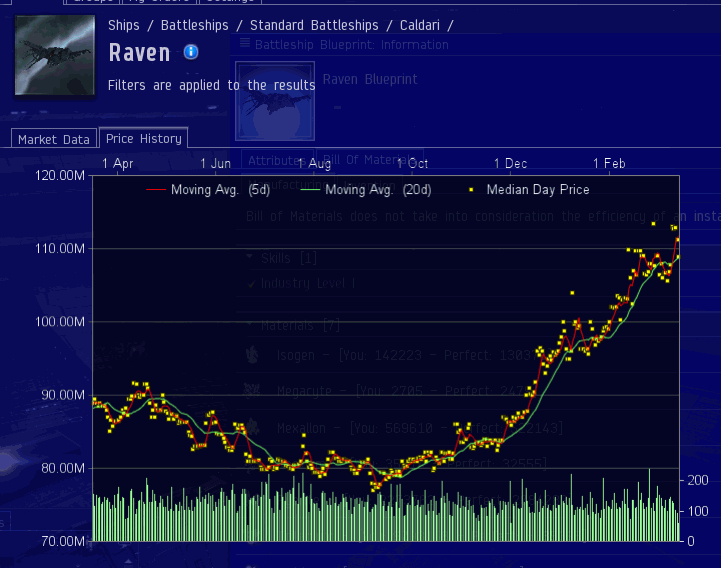Click the Raven Blueprint title text

click(x=370, y=80)
